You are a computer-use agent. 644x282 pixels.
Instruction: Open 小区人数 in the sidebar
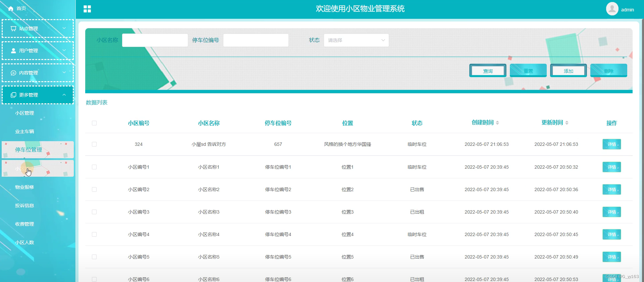pyautogui.click(x=24, y=242)
